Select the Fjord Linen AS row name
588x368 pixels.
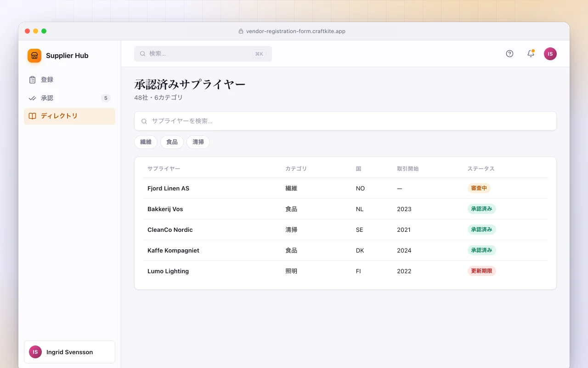click(x=168, y=188)
